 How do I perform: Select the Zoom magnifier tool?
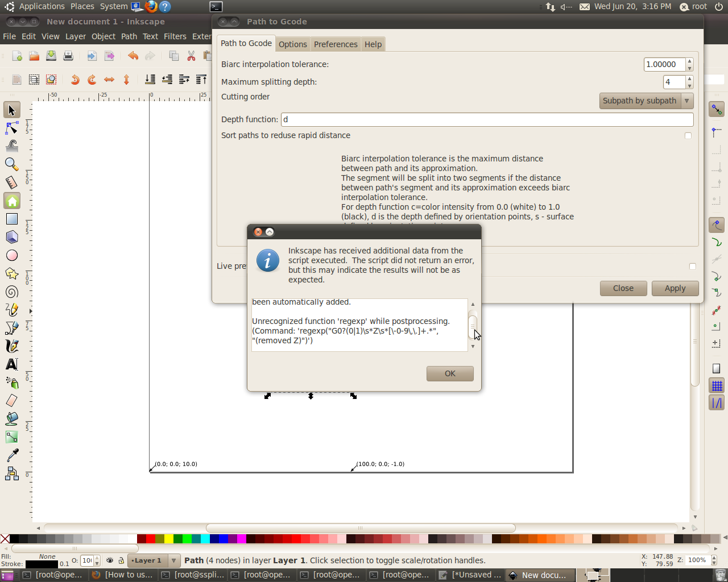click(11, 164)
